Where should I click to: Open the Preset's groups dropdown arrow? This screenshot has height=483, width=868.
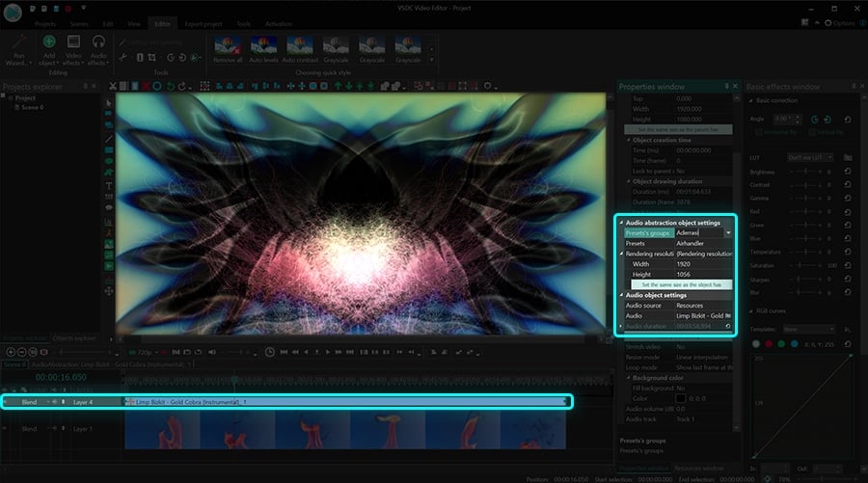[728, 233]
